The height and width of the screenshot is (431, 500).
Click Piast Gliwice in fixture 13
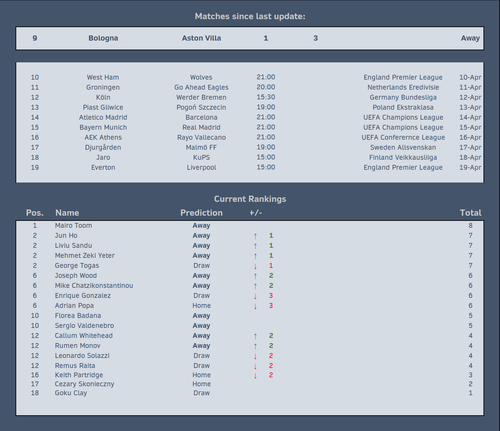(x=103, y=107)
